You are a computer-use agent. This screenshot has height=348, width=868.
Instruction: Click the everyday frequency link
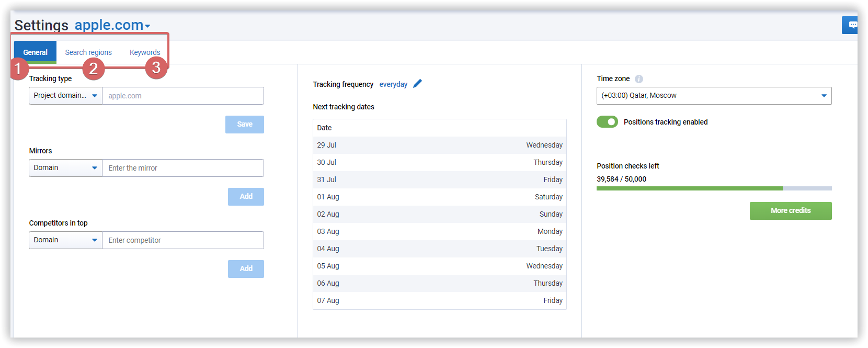tap(393, 84)
